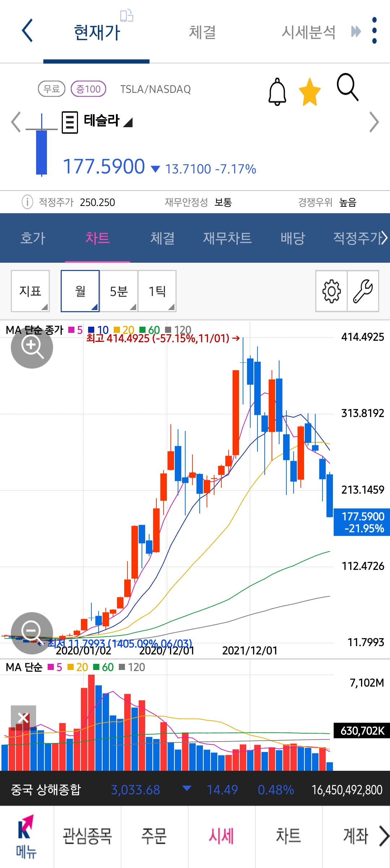Open 계좌 in the bottom bar
The height and width of the screenshot is (868, 390).
coord(355,836)
